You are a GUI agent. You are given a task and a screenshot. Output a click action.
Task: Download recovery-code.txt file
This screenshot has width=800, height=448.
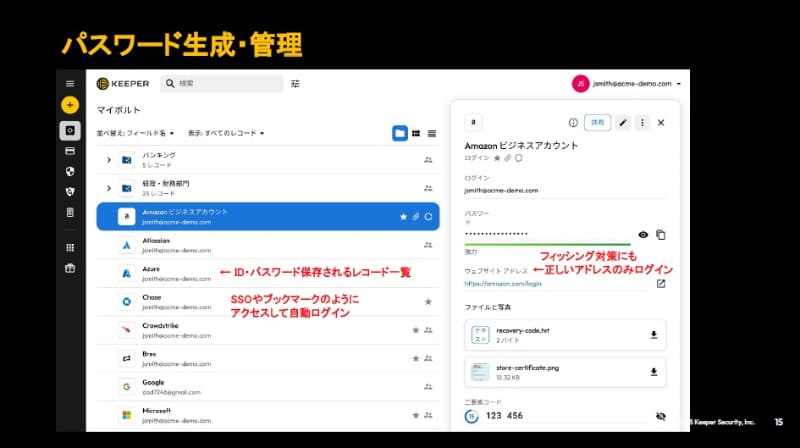(654, 335)
